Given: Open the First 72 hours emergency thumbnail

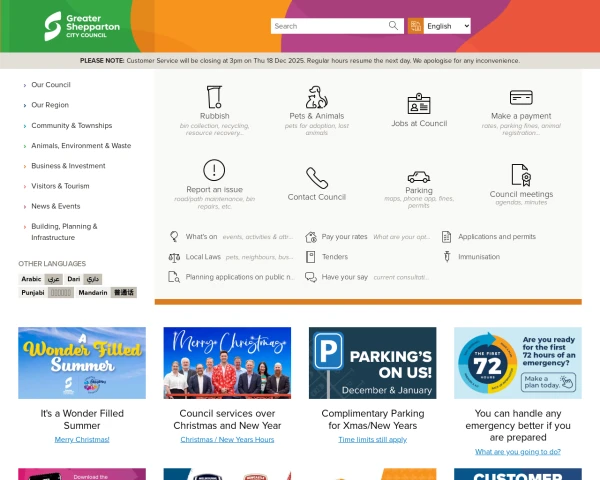Looking at the screenshot, I should 518,363.
